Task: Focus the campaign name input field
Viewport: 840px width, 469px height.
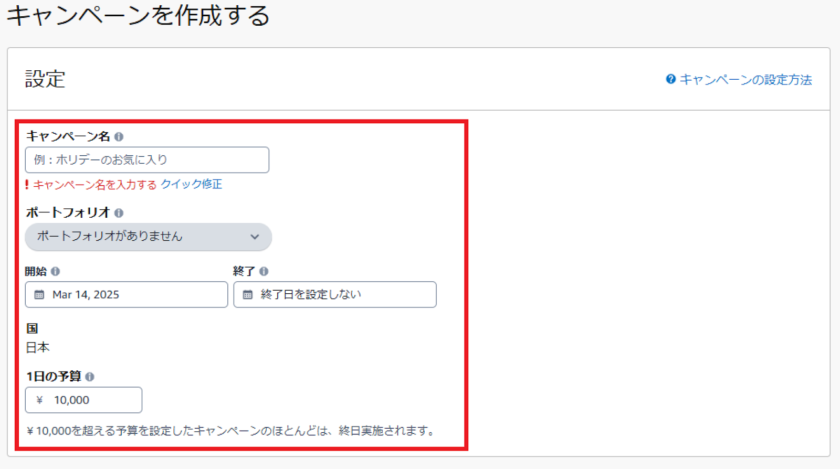Action: click(147, 160)
